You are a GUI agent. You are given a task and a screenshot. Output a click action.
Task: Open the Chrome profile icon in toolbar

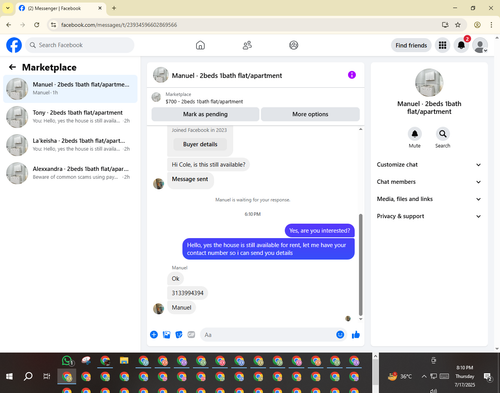(x=477, y=25)
